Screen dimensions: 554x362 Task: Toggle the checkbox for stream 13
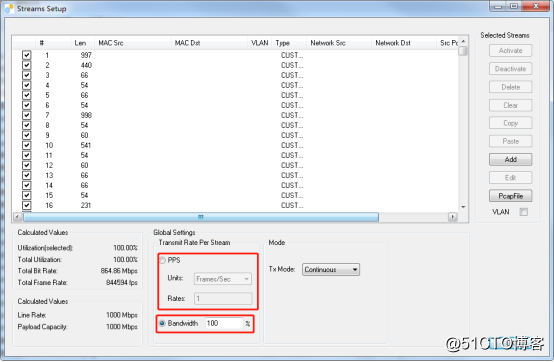(x=26, y=175)
